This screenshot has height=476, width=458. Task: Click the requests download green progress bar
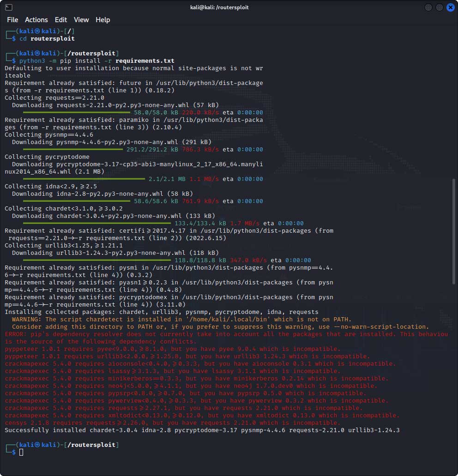pos(77,112)
